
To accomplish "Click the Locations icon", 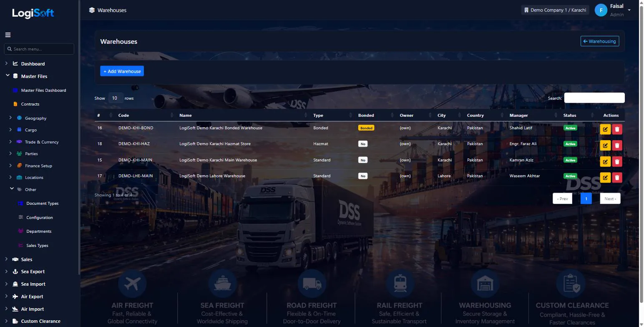I will click(19, 177).
